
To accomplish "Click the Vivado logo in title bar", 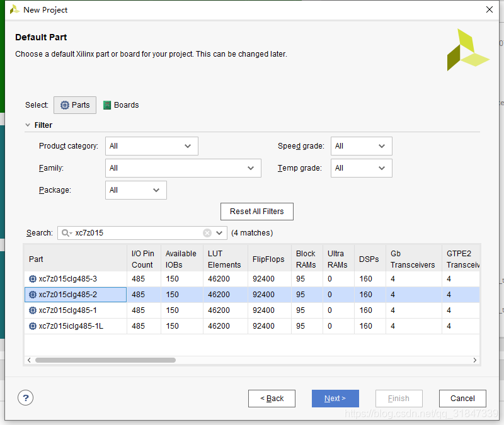I will (x=14, y=9).
